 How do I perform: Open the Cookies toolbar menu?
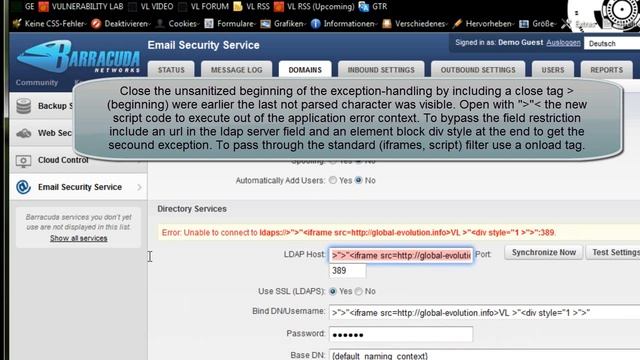178,24
